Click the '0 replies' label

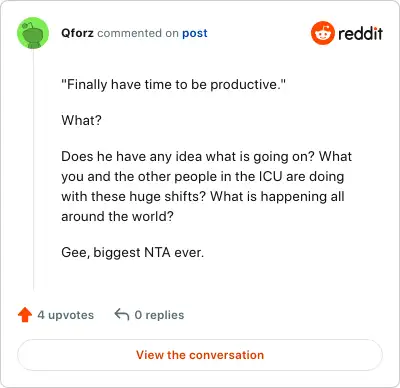click(x=159, y=315)
